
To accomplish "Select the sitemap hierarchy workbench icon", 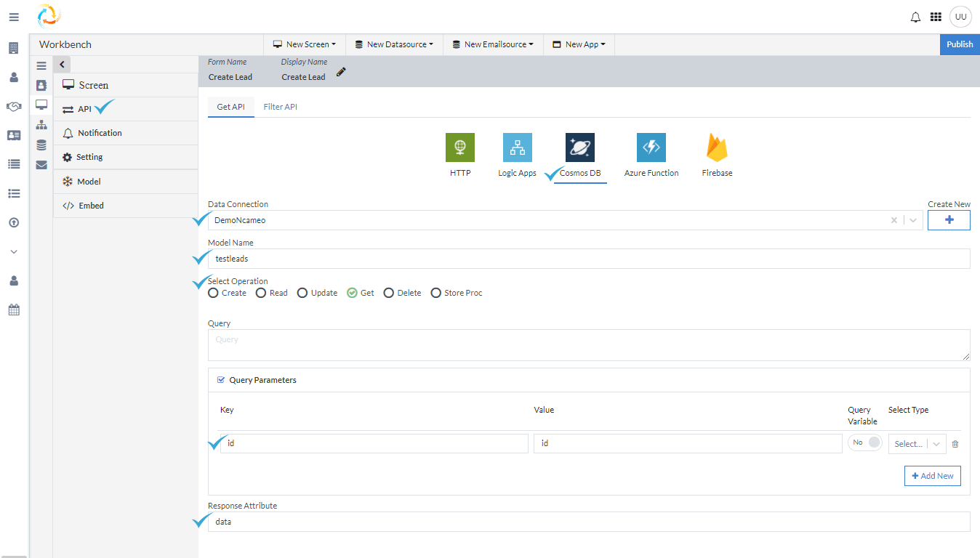I will pos(41,125).
